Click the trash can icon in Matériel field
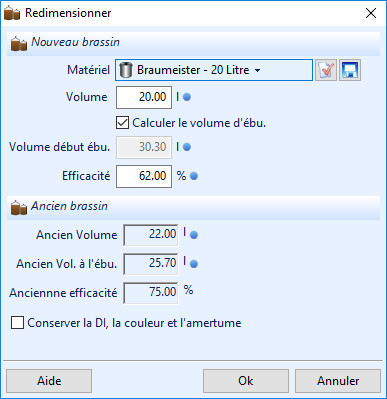Viewport: 387px width, 399px height. click(x=126, y=70)
